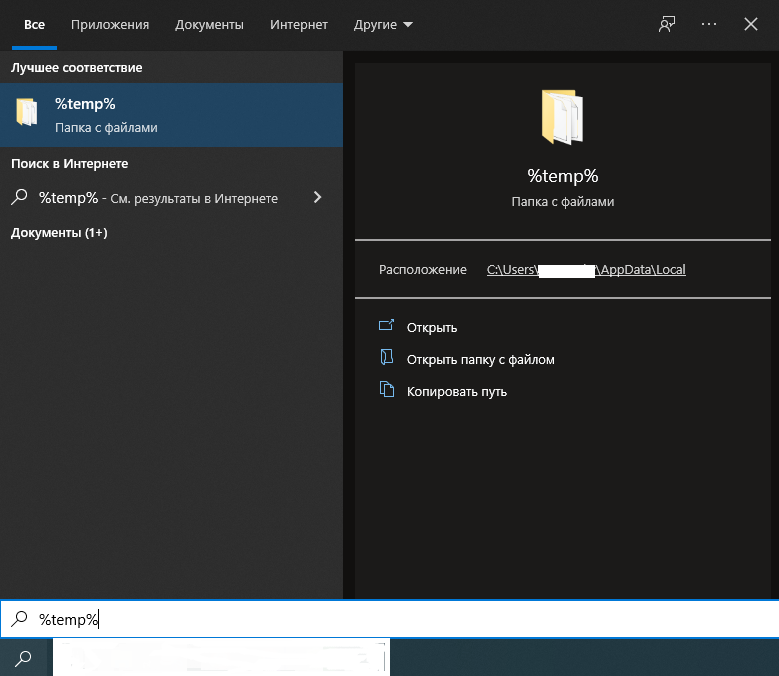Click the taskbar search magnifier button
The image size is (779, 676).
(x=23, y=658)
